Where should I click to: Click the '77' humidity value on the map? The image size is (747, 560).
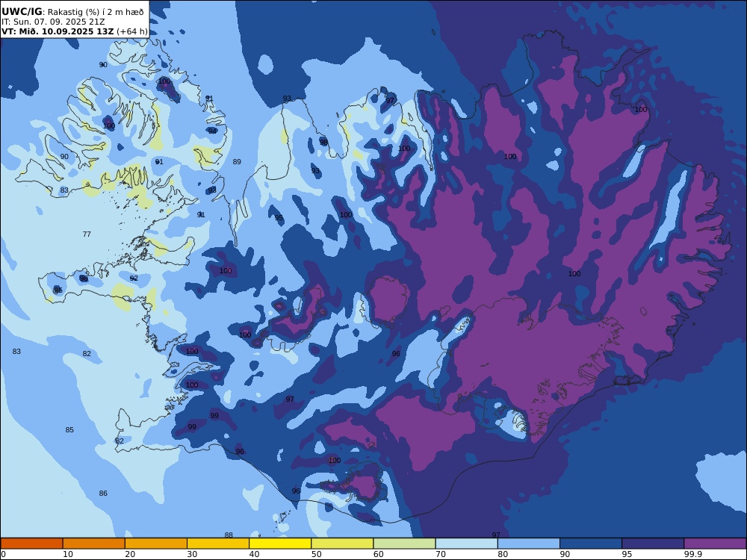[x=87, y=234]
